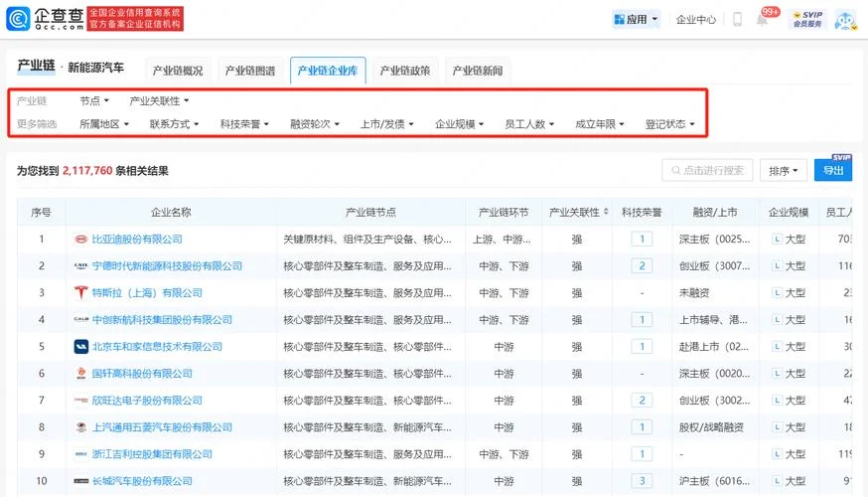Screen dimensions: 868x497
Task: Open SVIP member service icon
Action: 807,20
